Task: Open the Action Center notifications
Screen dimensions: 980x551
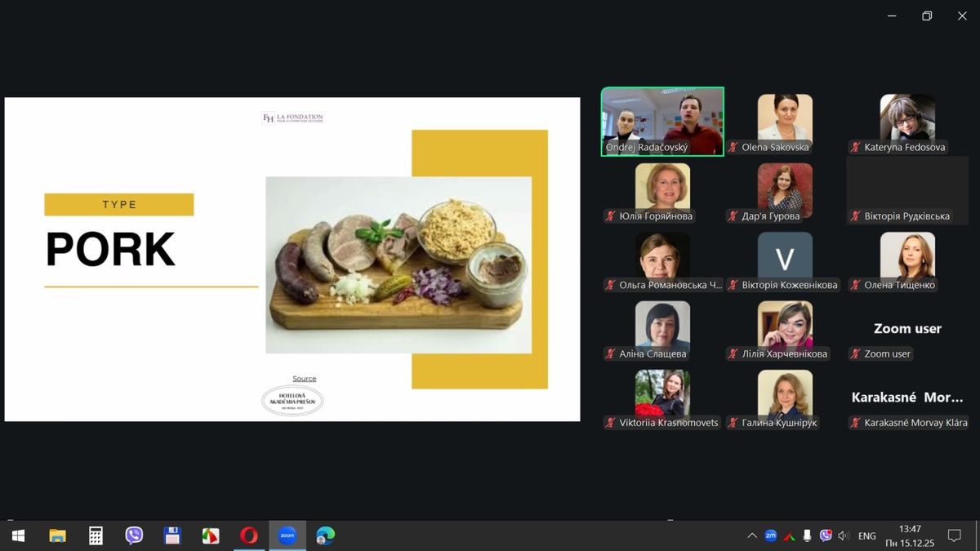Action: (954, 535)
